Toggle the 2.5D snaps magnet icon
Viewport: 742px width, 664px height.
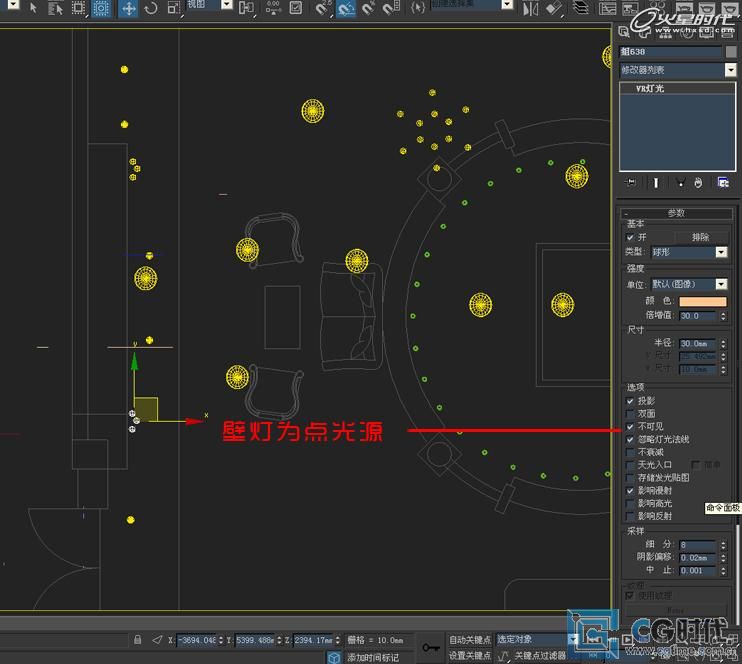pyautogui.click(x=322, y=8)
